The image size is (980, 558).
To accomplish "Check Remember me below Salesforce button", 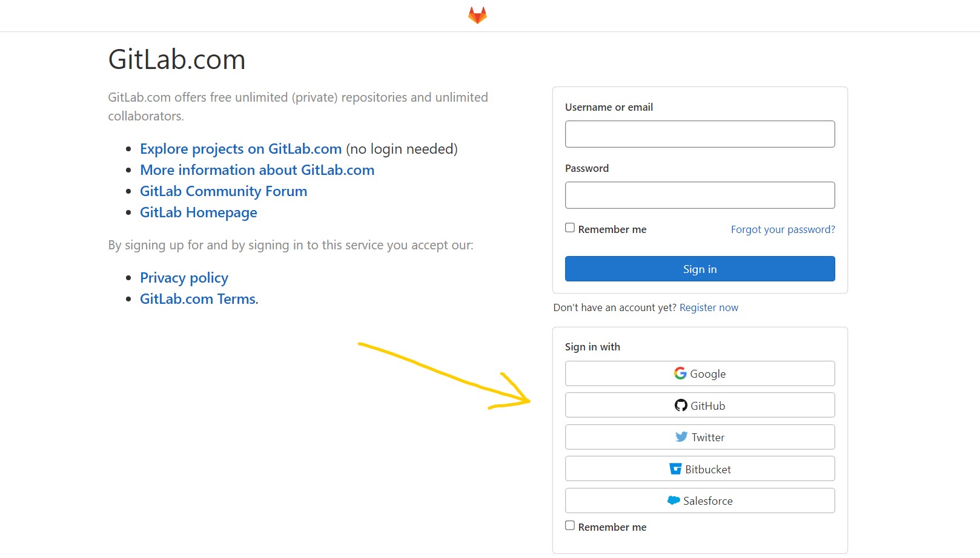I will 569,525.
